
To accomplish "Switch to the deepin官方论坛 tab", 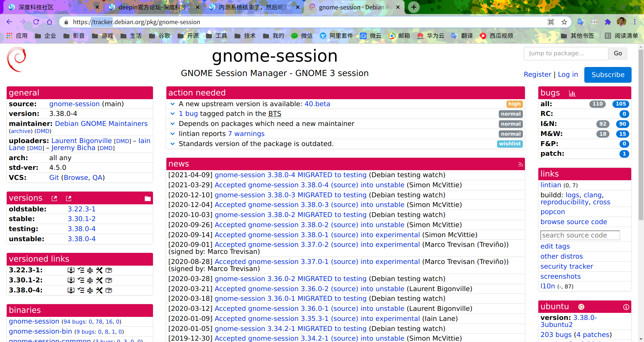I will (154, 7).
